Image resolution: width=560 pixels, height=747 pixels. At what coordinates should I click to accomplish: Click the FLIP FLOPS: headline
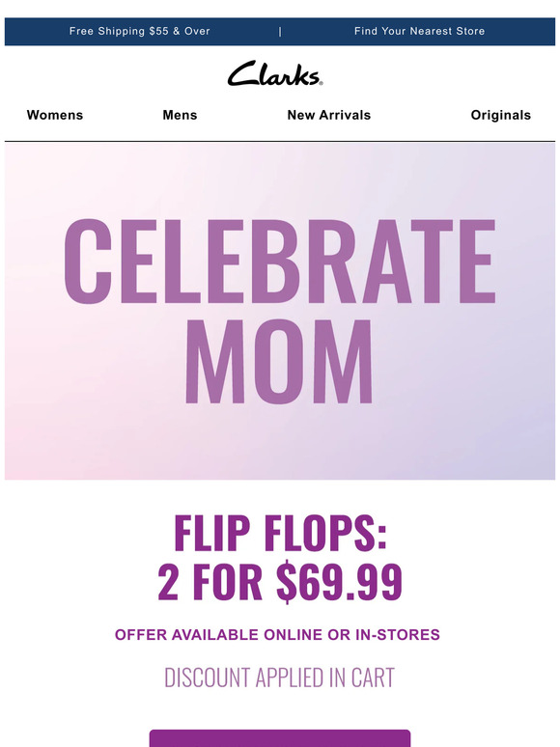280,532
